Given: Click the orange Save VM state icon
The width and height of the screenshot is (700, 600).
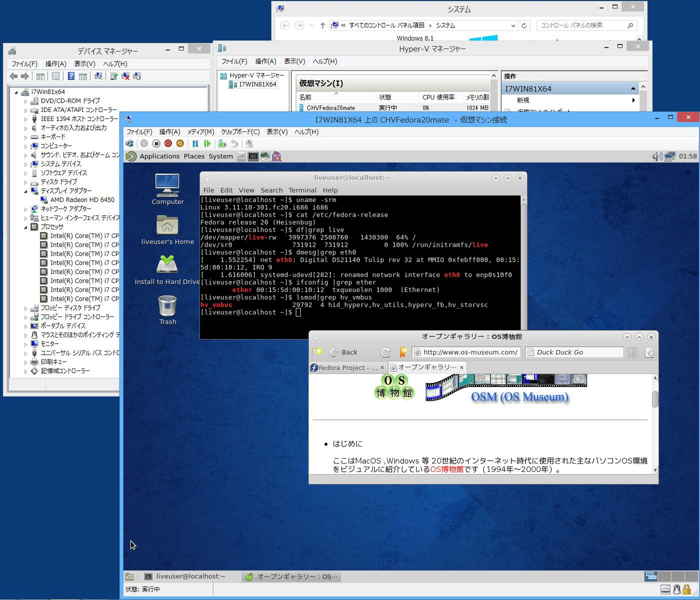Looking at the screenshot, I should [180, 143].
